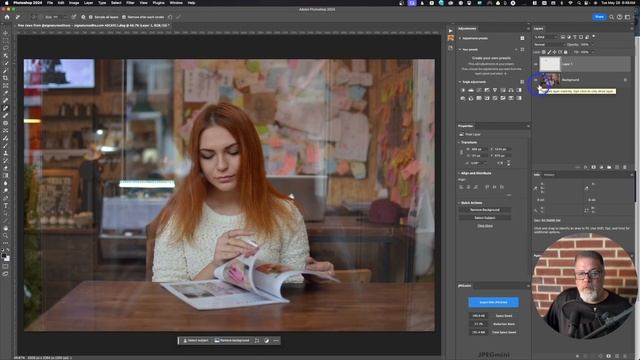Open the File menu
Image resolution: width=640 pixels, height=360 pixels.
(50, 3)
